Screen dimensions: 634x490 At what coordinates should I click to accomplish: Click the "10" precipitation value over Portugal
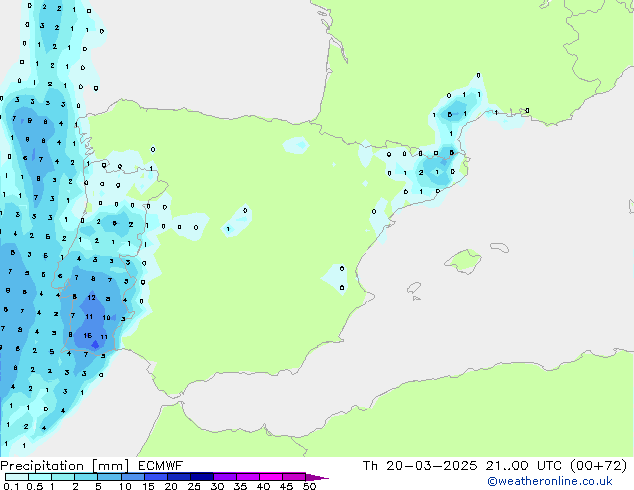(x=106, y=317)
